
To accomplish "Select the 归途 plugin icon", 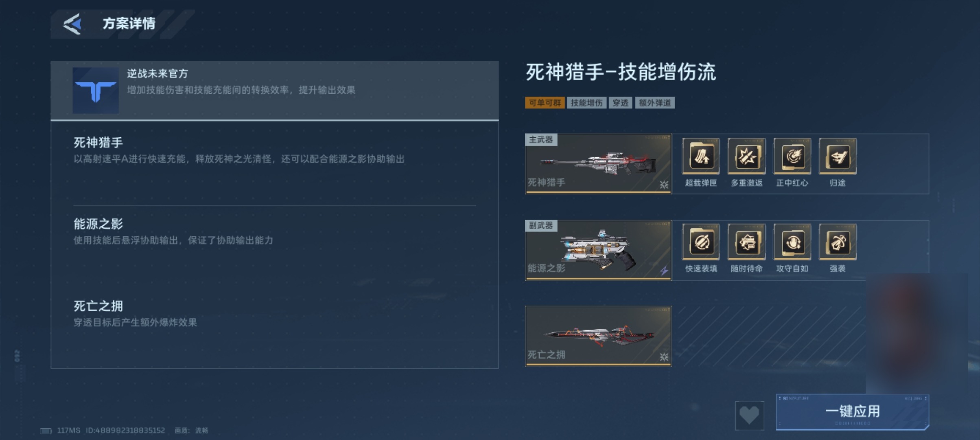I will [838, 156].
